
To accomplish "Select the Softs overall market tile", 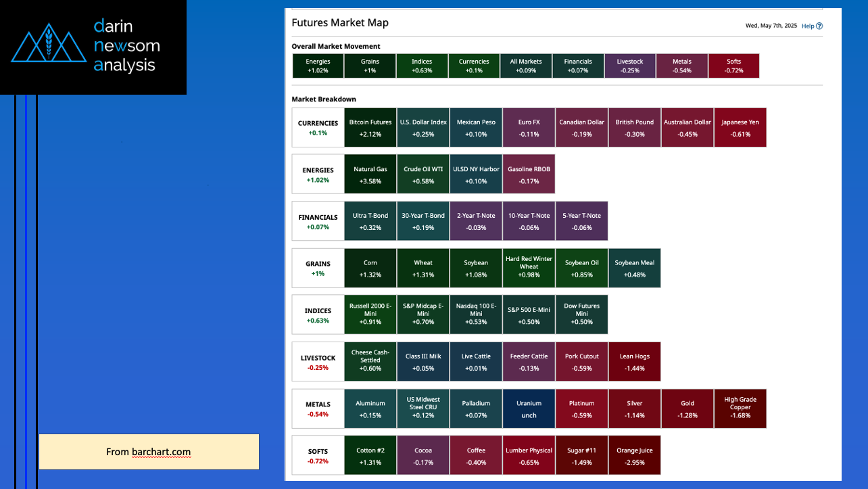I will click(x=733, y=66).
